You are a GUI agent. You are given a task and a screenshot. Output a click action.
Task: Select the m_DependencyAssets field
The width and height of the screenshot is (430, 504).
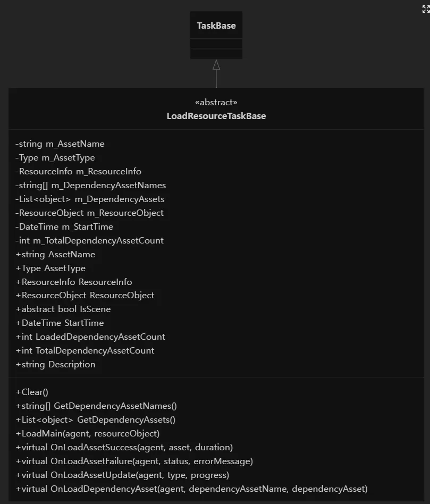click(x=90, y=199)
